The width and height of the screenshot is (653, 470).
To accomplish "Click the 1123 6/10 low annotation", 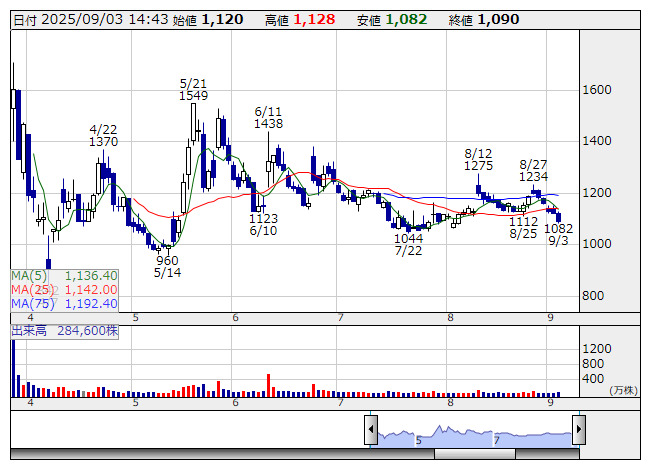I will tap(263, 225).
